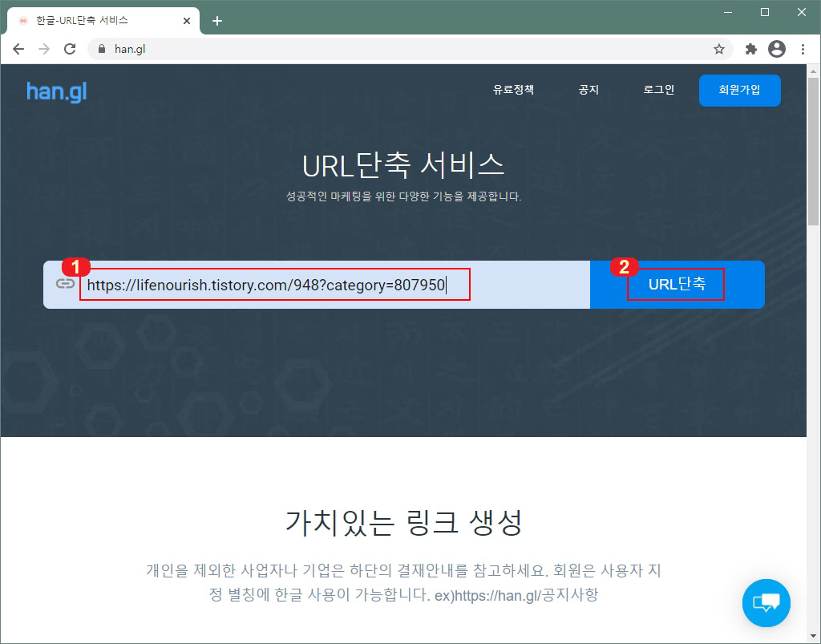The image size is (821, 644).
Task: Open the chat bubble support widget
Action: point(766,603)
